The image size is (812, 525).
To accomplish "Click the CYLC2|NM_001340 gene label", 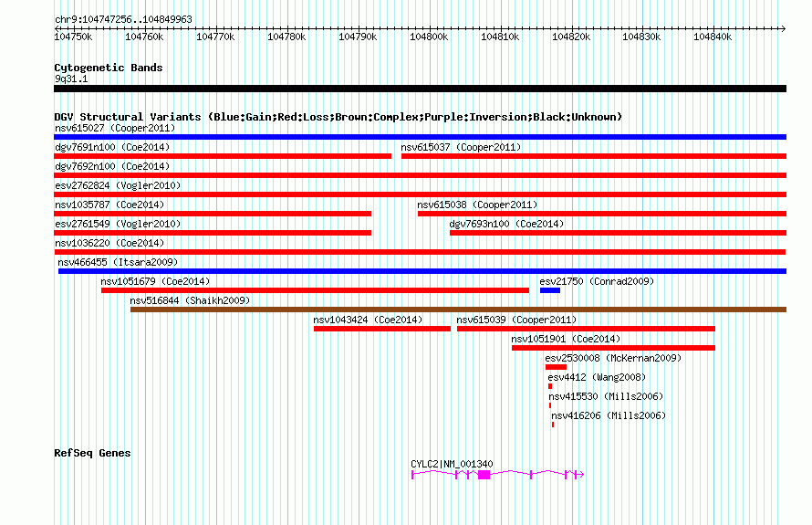I will 452,464.
